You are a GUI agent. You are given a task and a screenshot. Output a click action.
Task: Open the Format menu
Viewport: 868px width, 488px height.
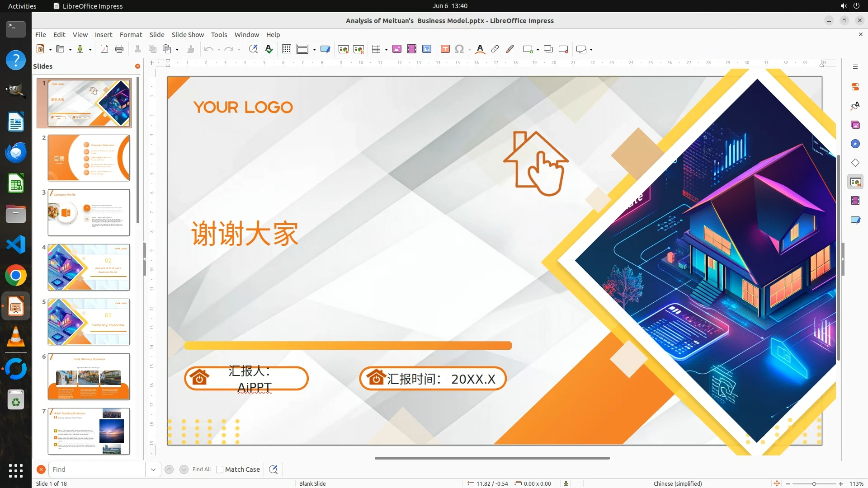[131, 35]
